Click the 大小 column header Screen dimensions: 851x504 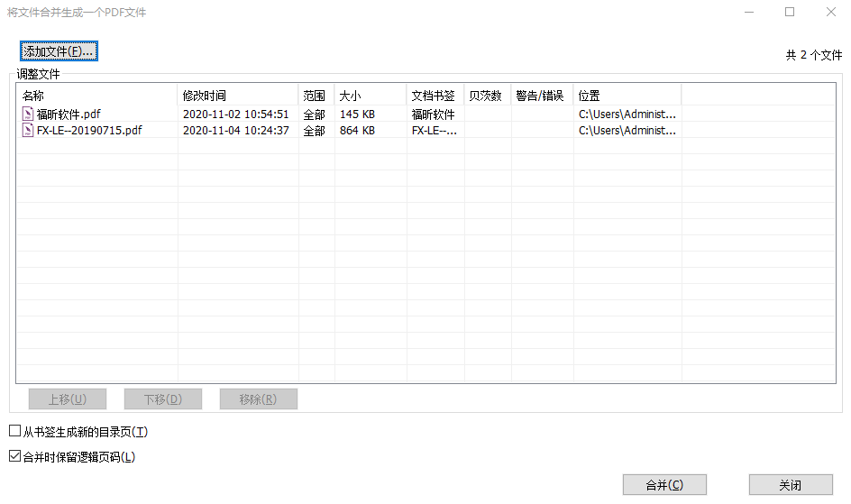(x=370, y=96)
